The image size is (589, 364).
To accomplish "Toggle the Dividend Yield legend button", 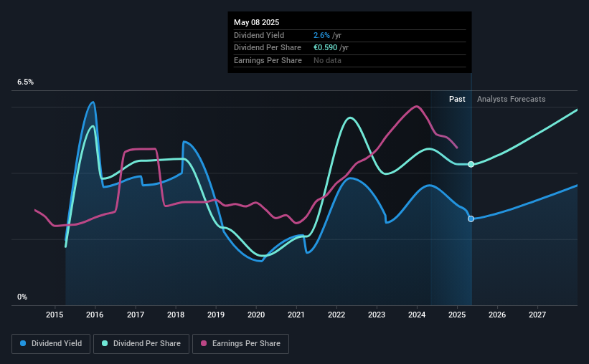I will 51,344.
